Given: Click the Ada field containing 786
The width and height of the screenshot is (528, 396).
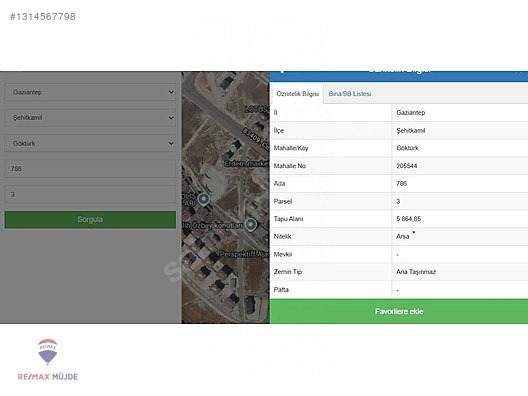Looking at the screenshot, I should point(90,169).
